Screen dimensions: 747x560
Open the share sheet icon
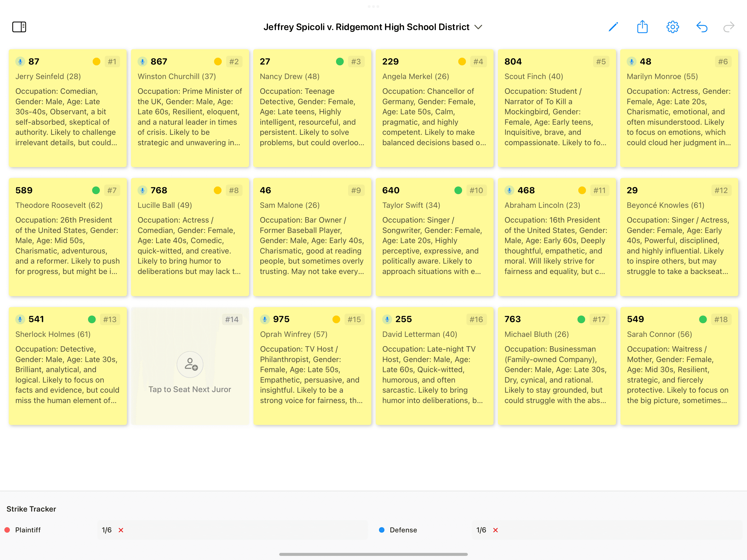click(x=642, y=27)
